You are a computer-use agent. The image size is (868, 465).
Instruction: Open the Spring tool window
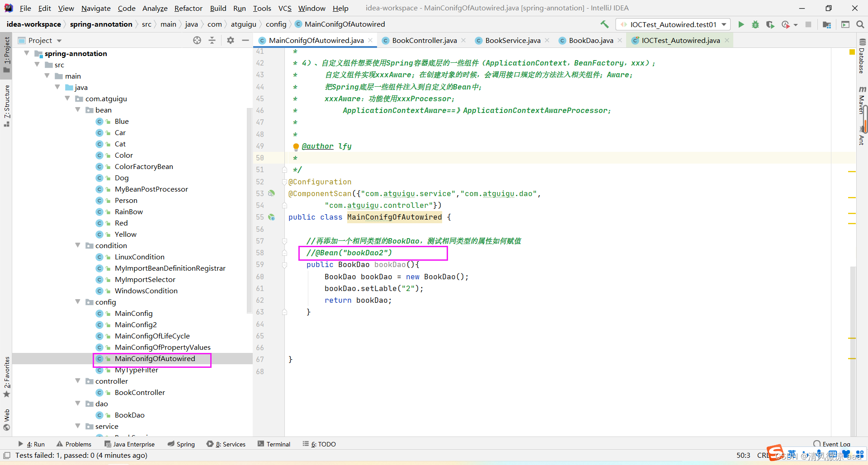pos(181,444)
